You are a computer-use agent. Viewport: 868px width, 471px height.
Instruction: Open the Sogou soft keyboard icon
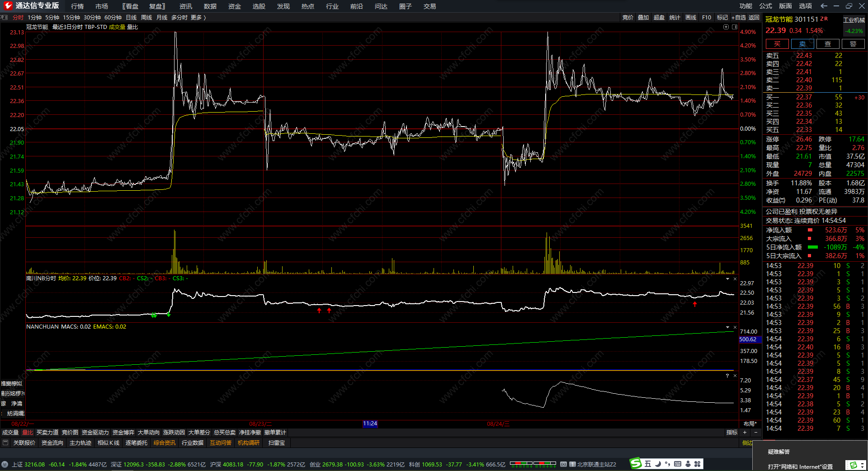(x=678, y=464)
